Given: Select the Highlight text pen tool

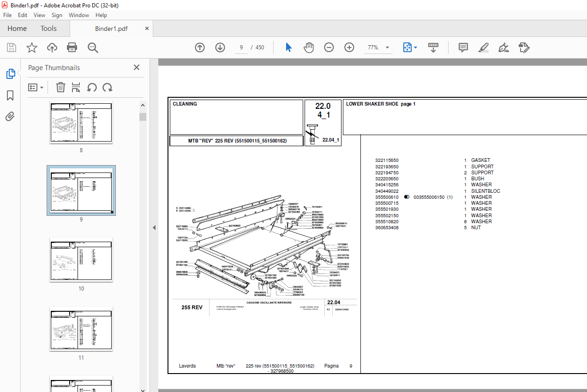Looking at the screenshot, I should click(x=483, y=48).
